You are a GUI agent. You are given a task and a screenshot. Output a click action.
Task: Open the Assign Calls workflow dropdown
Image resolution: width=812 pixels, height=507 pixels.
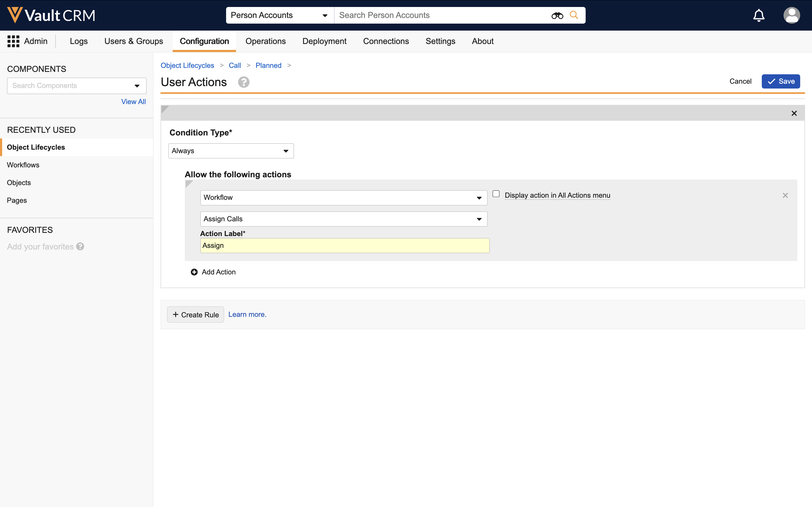pos(343,219)
